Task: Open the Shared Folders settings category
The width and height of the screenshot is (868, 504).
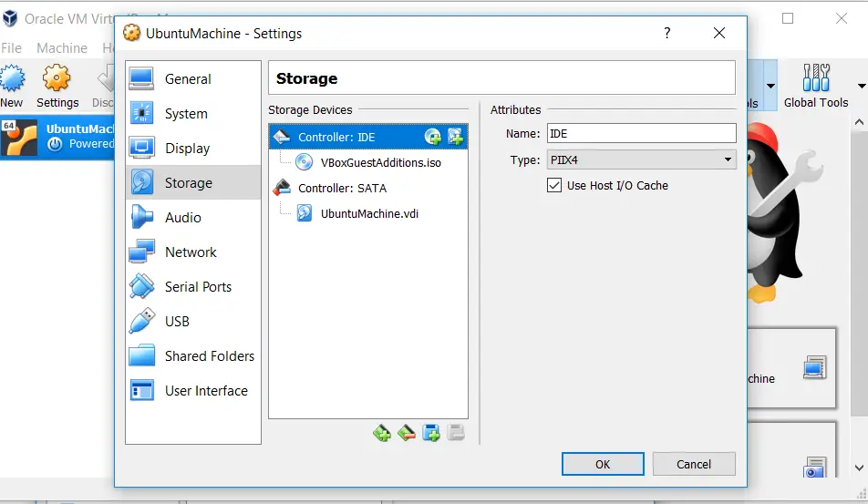Action: [x=192, y=355]
